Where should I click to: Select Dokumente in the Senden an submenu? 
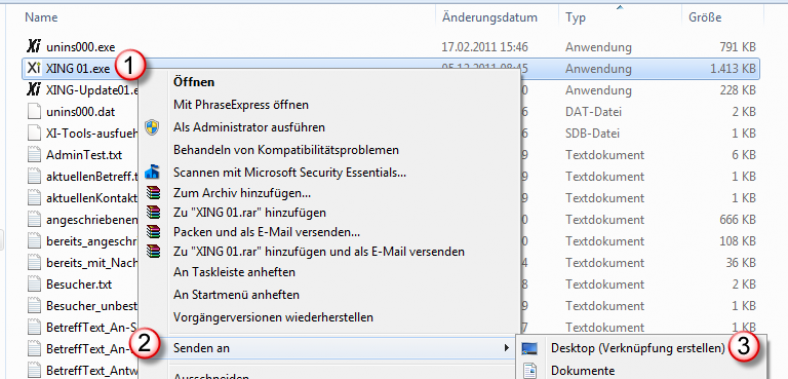tap(583, 371)
